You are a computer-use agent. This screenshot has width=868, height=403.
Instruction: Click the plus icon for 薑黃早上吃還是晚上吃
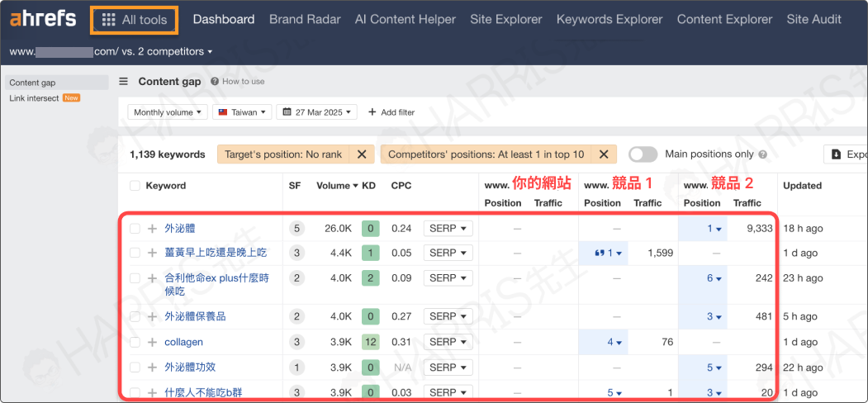click(152, 253)
